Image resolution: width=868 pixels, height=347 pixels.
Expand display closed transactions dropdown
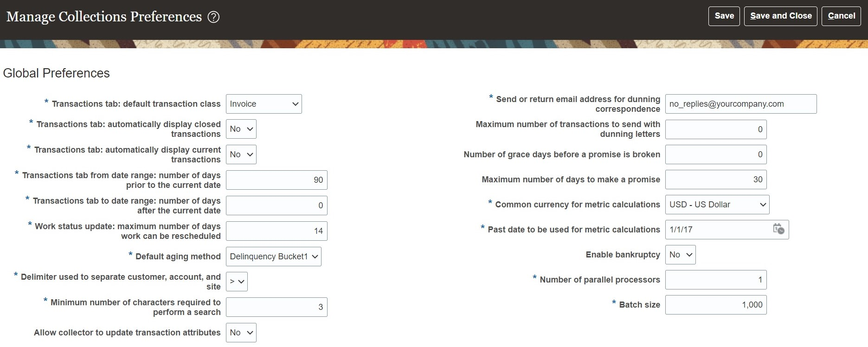(x=241, y=129)
